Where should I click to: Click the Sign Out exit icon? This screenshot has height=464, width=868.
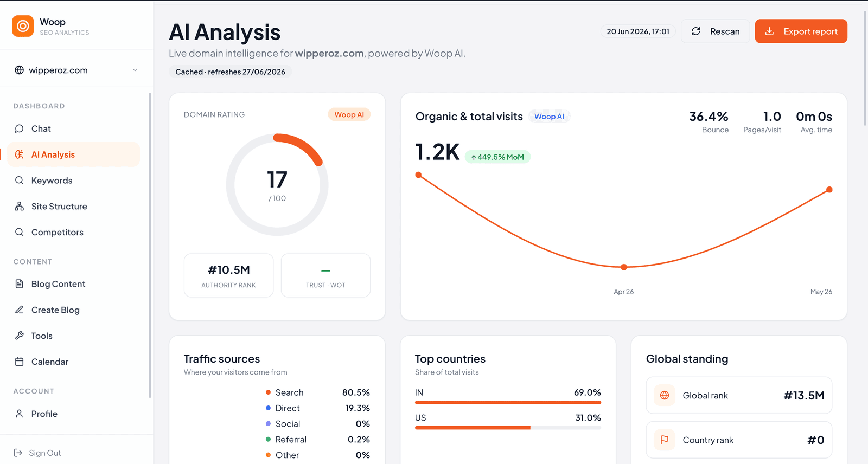click(18, 453)
